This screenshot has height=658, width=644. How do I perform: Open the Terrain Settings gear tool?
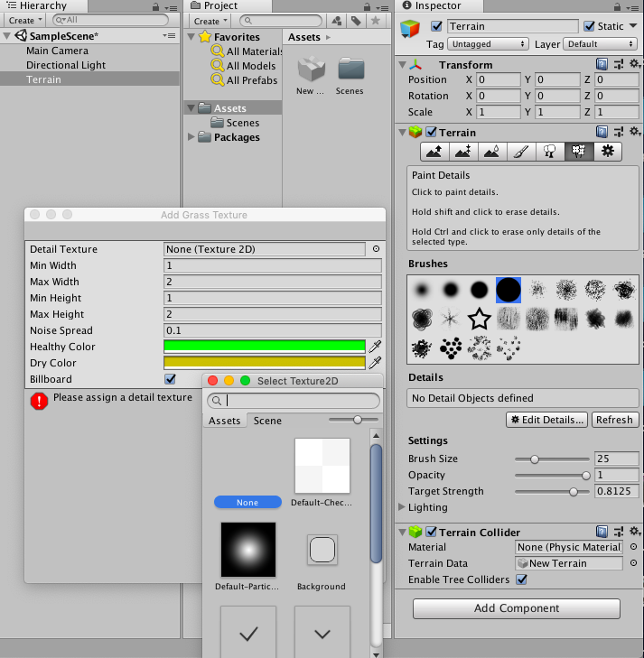(x=608, y=152)
